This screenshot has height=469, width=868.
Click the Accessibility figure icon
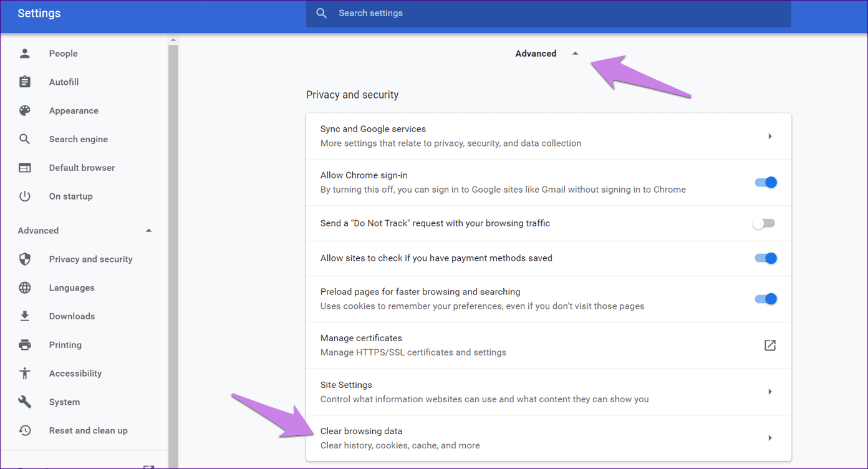click(x=25, y=374)
